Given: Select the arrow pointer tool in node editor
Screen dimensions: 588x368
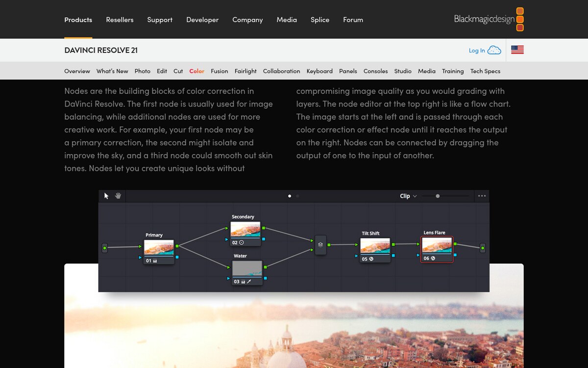Looking at the screenshot, I should (107, 196).
